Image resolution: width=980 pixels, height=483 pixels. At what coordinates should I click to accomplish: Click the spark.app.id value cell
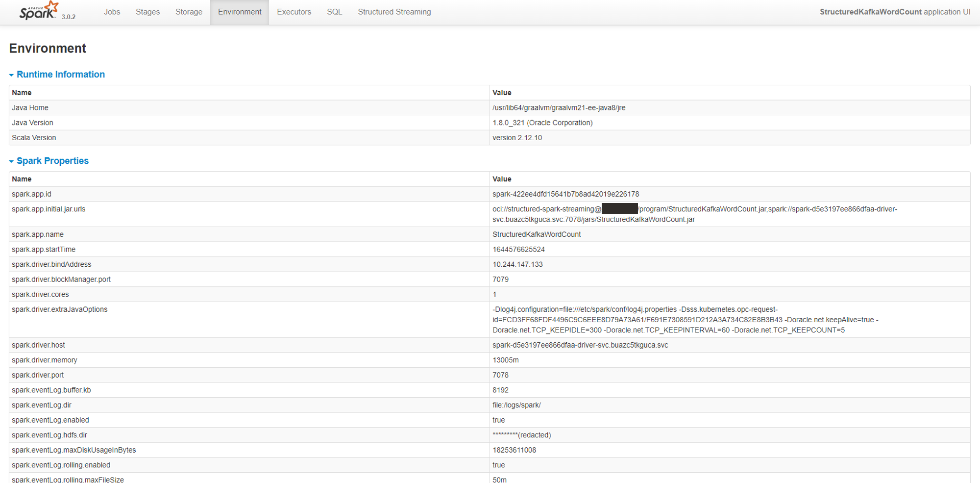click(565, 194)
